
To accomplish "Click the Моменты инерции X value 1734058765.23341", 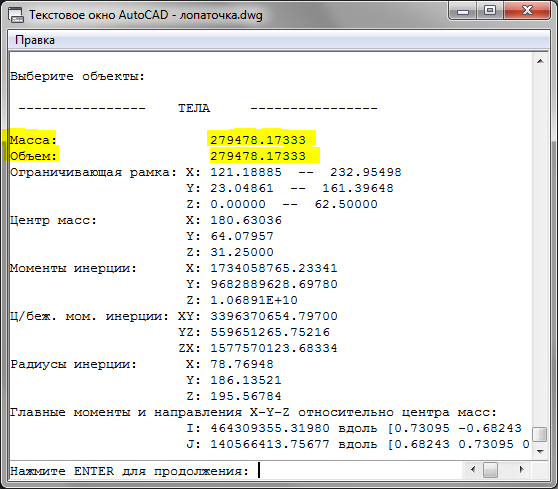I will (x=274, y=268).
